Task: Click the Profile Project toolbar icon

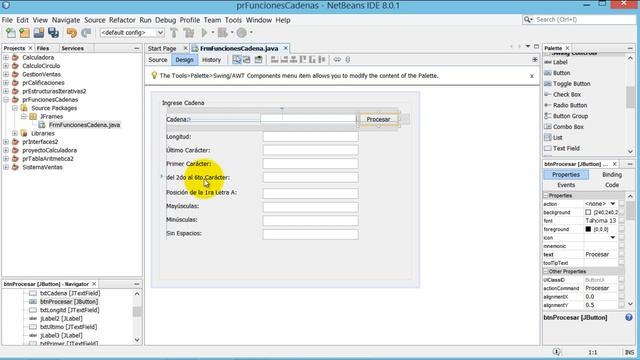Action: coord(242,33)
